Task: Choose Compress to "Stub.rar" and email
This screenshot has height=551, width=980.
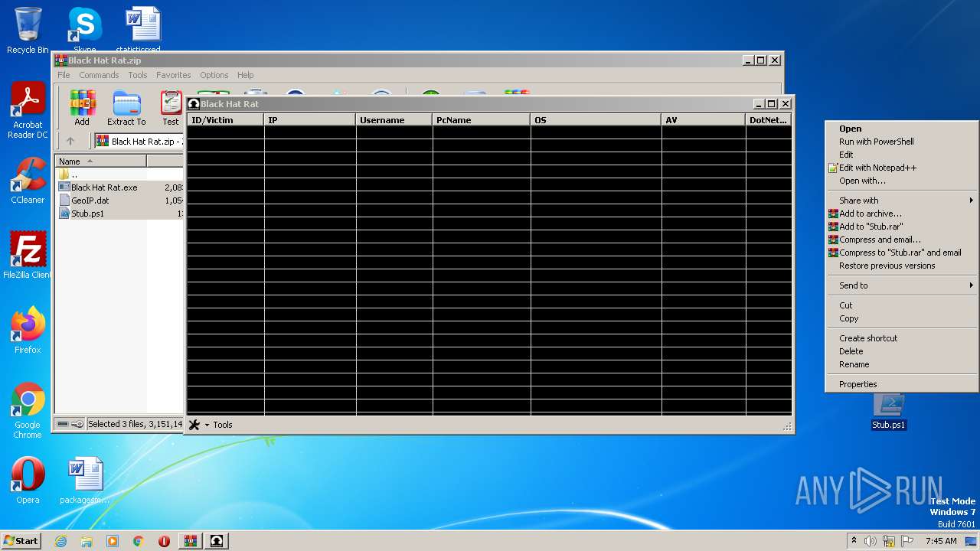Action: pyautogui.click(x=901, y=253)
